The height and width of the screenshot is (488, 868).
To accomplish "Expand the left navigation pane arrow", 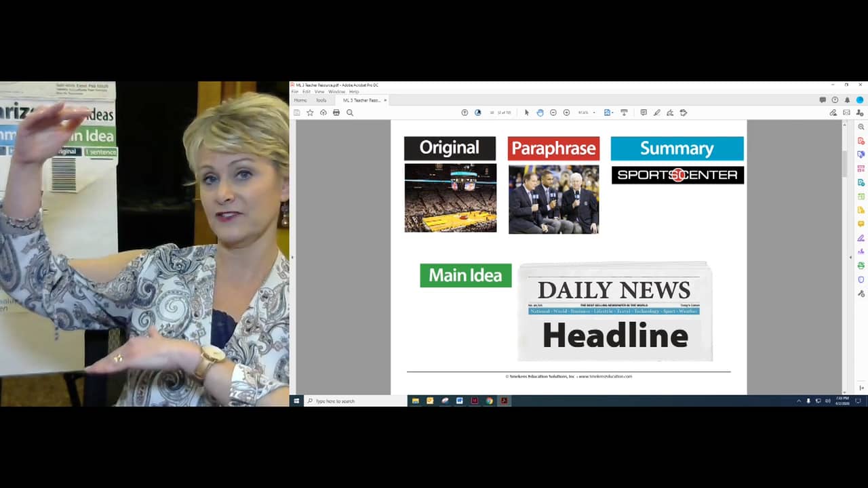I will (292, 258).
